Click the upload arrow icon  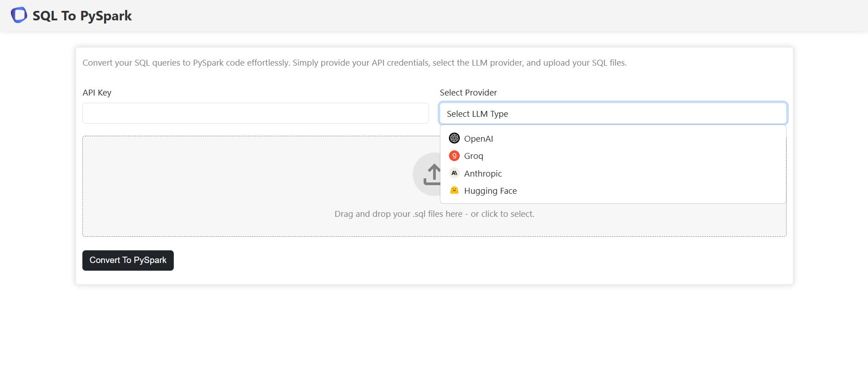433,174
